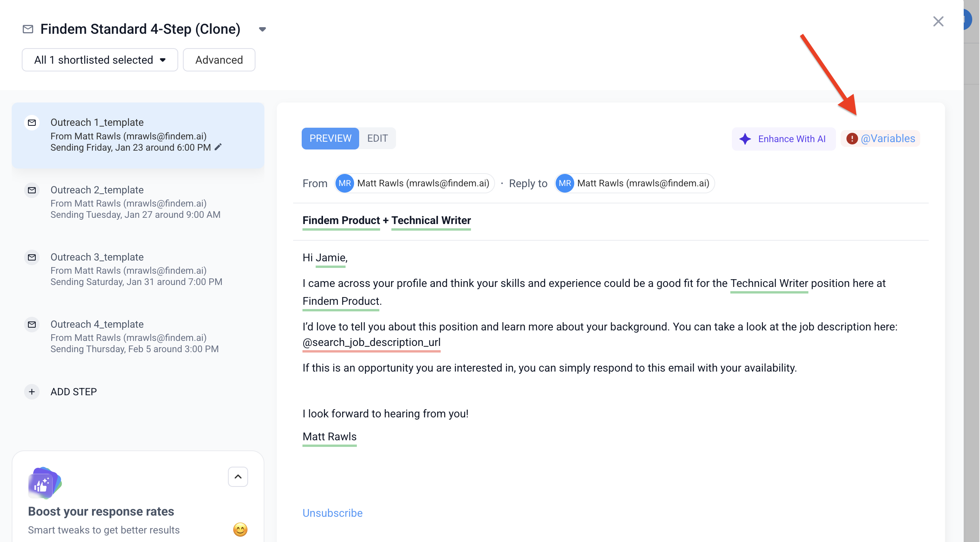
Task: Click the smiley face emoji icon
Action: (240, 530)
